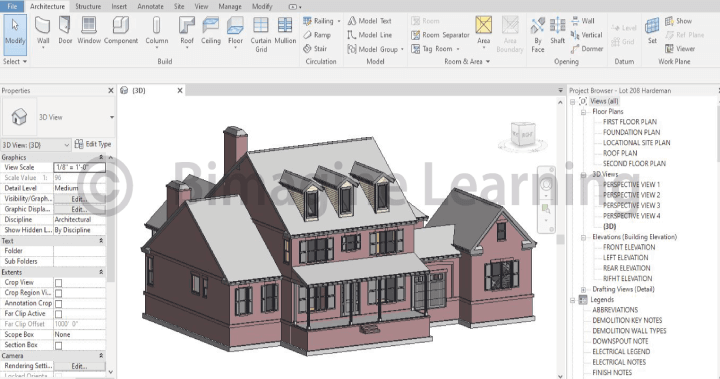Switch to the Insert ribbon tab

coord(119,6)
